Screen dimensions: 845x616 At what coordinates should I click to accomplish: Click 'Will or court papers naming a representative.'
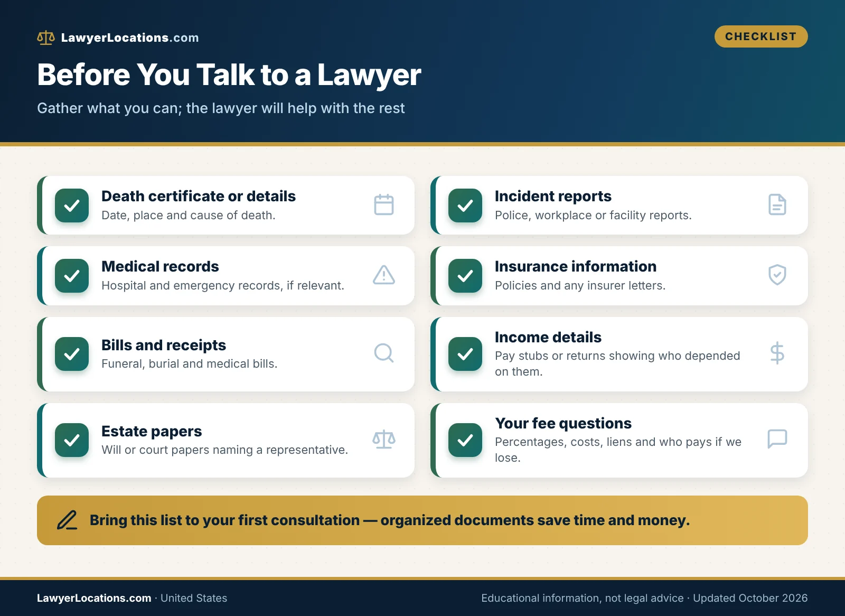[x=225, y=450]
